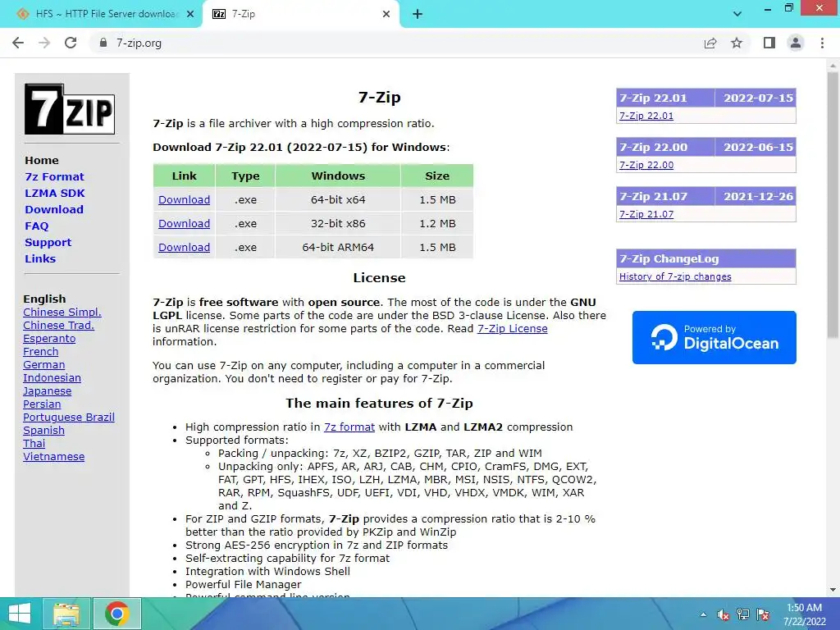Click the Chrome taskbar icon
The width and height of the screenshot is (840, 630).
point(116,614)
